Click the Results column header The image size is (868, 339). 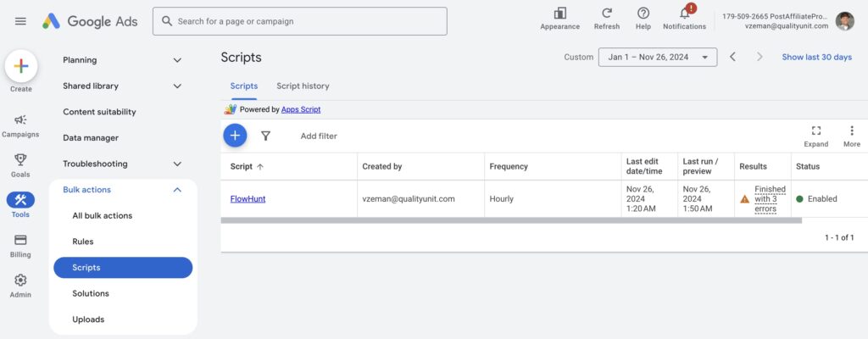(753, 166)
